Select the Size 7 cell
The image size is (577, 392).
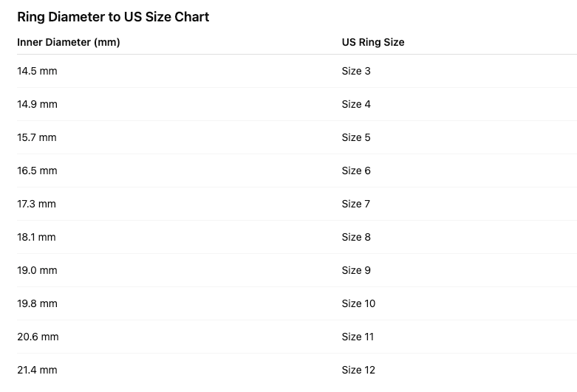[356, 204]
